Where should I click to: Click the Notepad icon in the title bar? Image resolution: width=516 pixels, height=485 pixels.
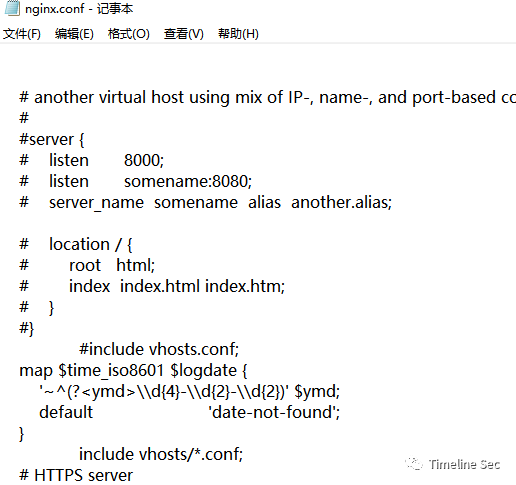[x=12, y=8]
